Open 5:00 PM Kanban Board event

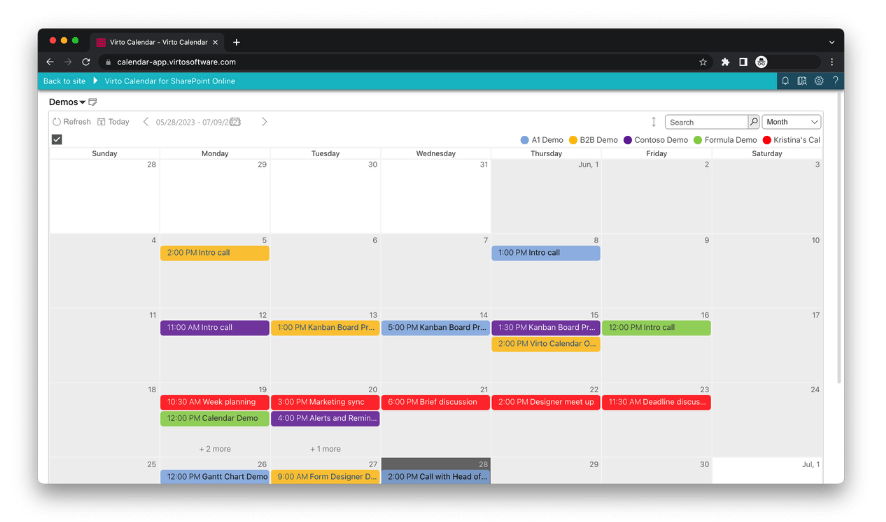(436, 328)
